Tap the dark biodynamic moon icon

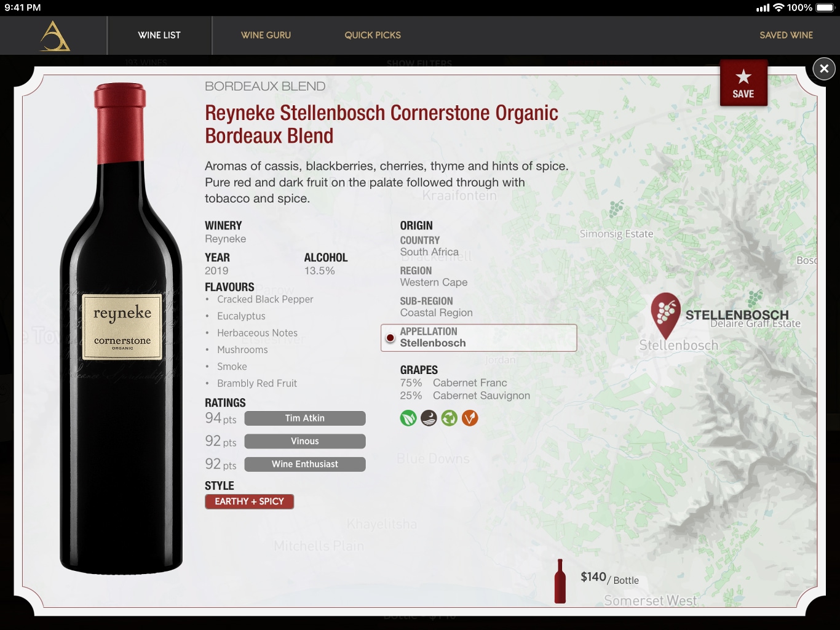(x=429, y=418)
